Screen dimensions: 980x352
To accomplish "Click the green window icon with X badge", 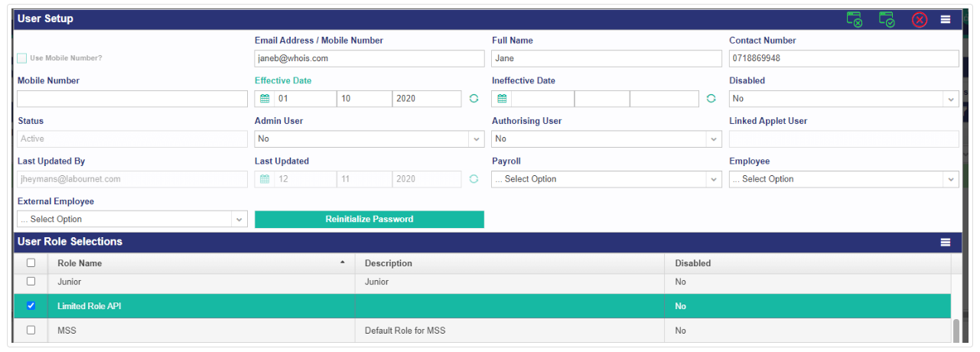I will [x=855, y=19].
